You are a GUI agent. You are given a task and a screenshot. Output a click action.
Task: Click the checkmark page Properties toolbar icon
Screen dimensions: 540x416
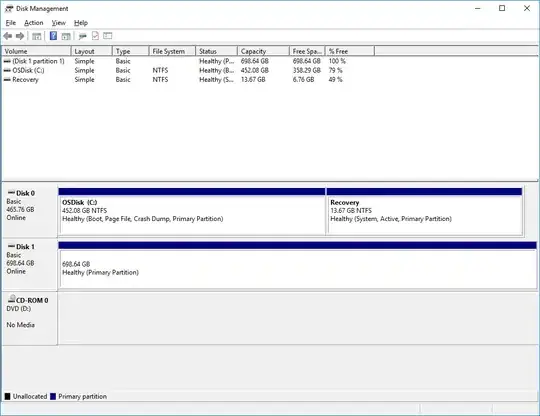[x=95, y=35]
